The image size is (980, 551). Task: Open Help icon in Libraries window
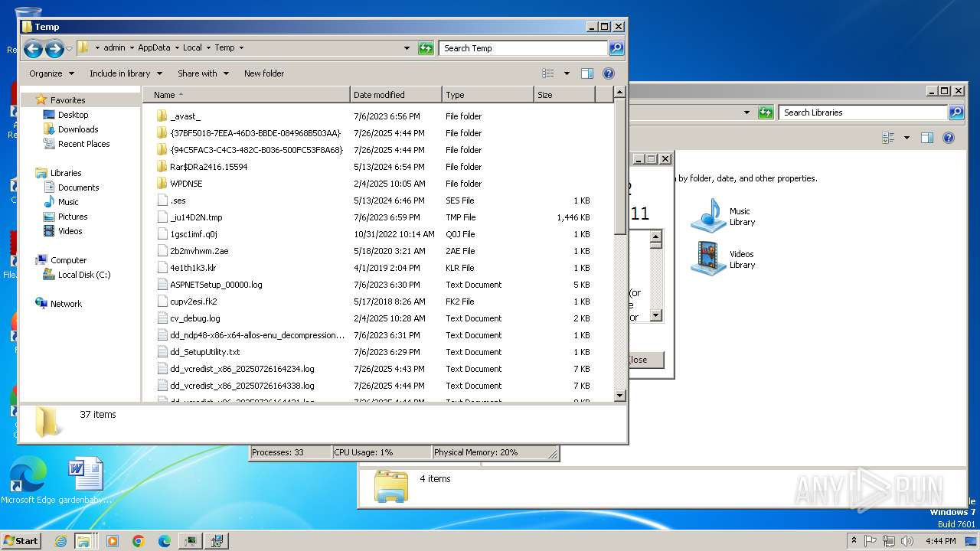[x=949, y=138]
